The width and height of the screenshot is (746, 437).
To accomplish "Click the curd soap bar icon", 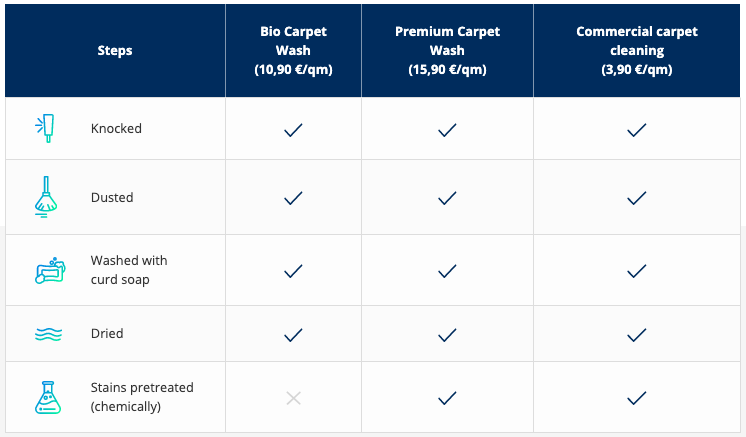I will [x=50, y=271].
